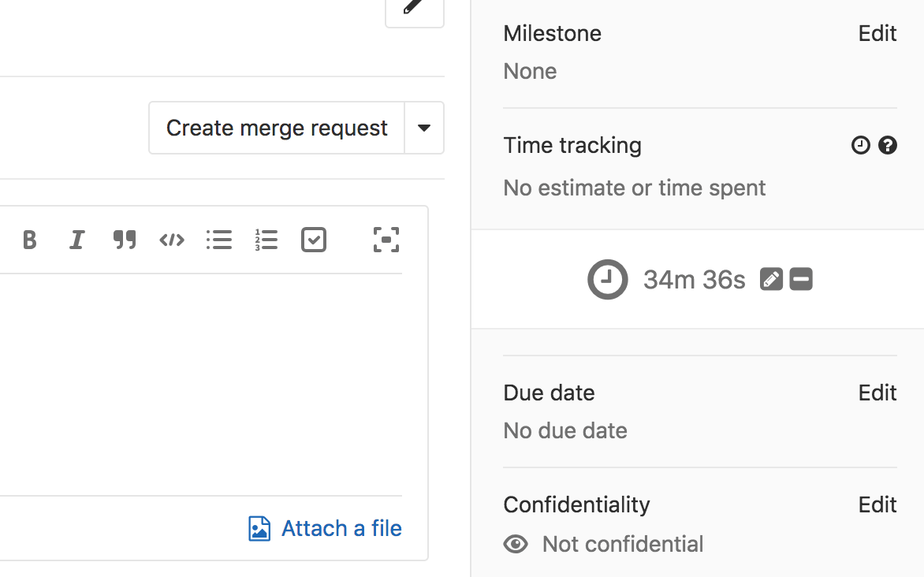Insert a blockquote
The image size is (924, 577).
click(x=125, y=240)
